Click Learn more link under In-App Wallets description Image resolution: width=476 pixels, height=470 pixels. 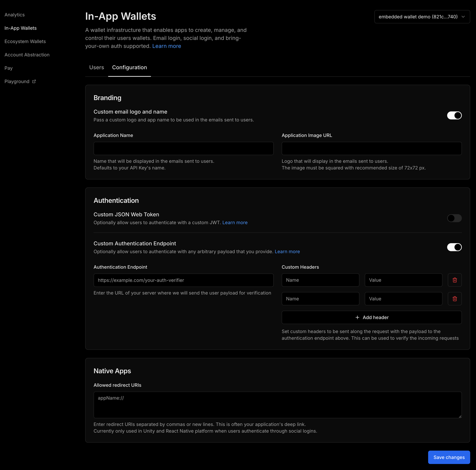point(167,46)
